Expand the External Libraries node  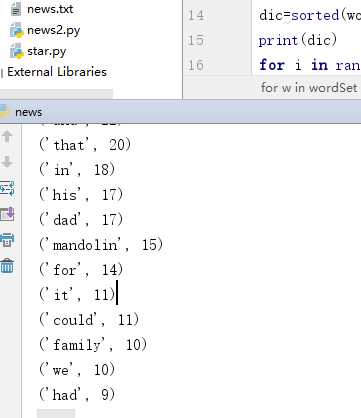(x=57, y=72)
